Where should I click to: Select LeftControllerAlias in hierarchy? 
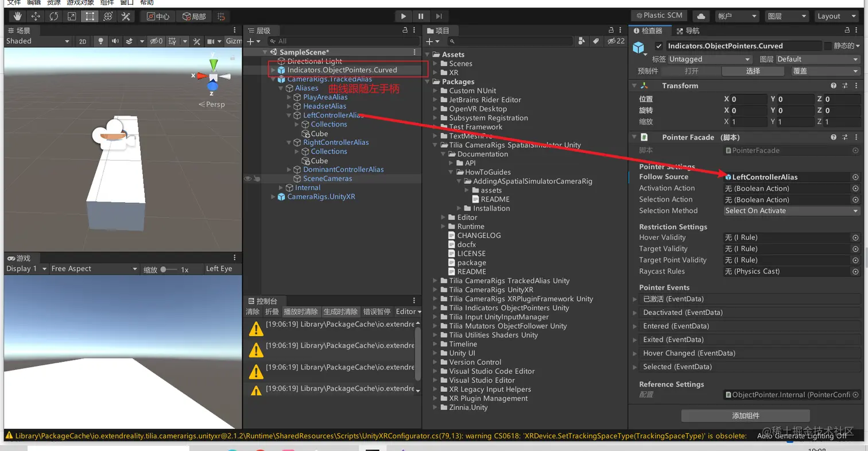333,115
